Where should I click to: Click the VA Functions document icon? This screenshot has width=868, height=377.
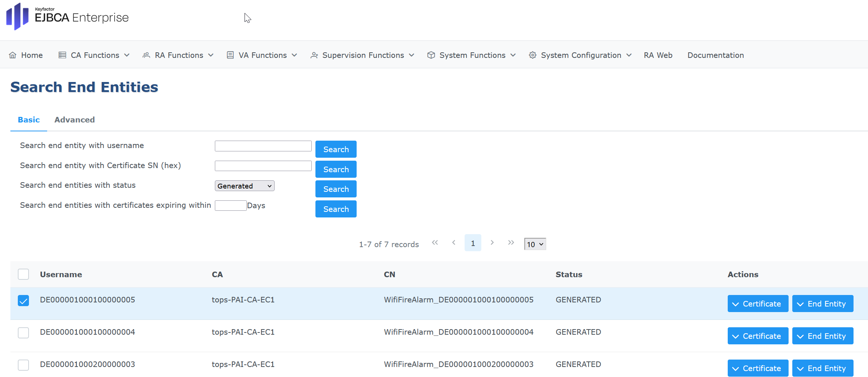coord(230,55)
